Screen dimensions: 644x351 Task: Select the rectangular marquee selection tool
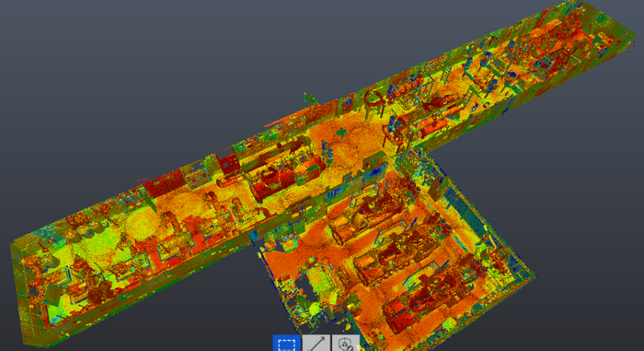287,344
